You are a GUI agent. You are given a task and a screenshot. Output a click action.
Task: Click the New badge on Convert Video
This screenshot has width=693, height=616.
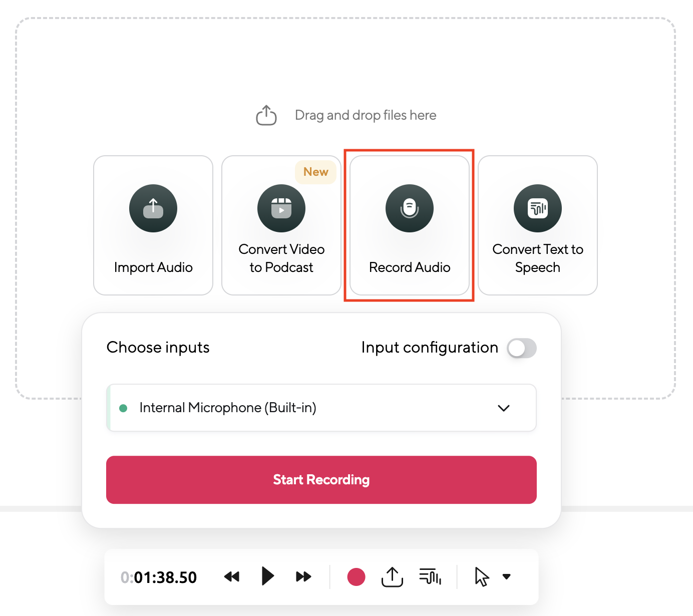pos(316,172)
